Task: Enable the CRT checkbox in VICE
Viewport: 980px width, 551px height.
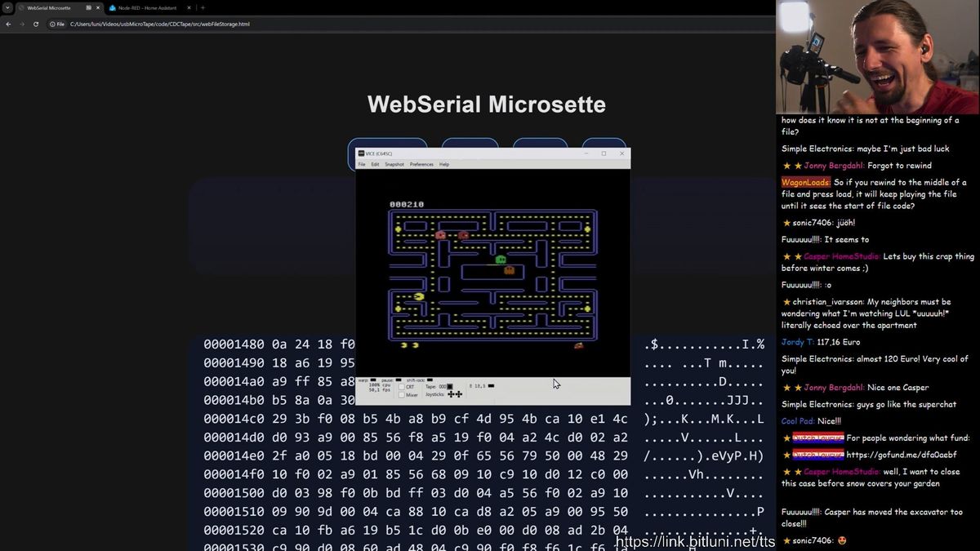Action: [402, 386]
